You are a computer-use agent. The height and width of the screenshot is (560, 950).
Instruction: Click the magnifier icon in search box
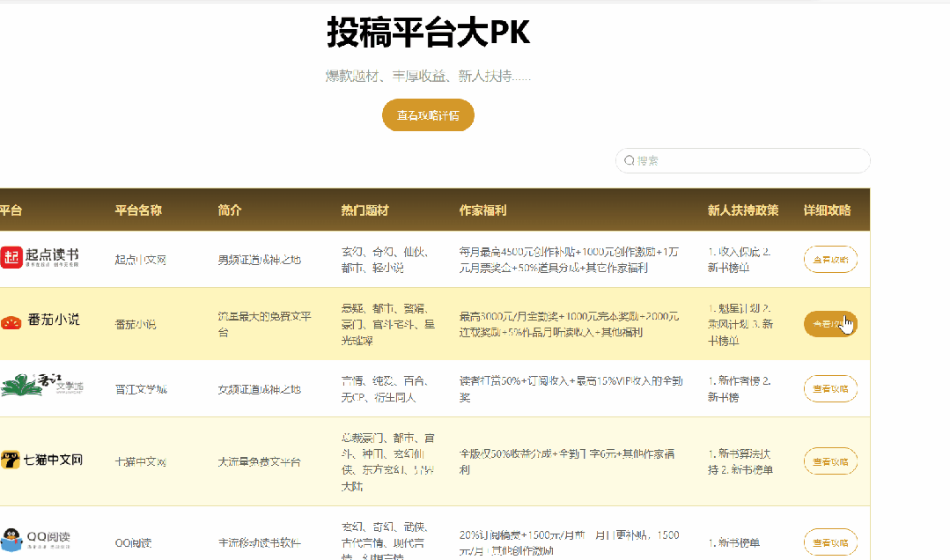coord(629,160)
